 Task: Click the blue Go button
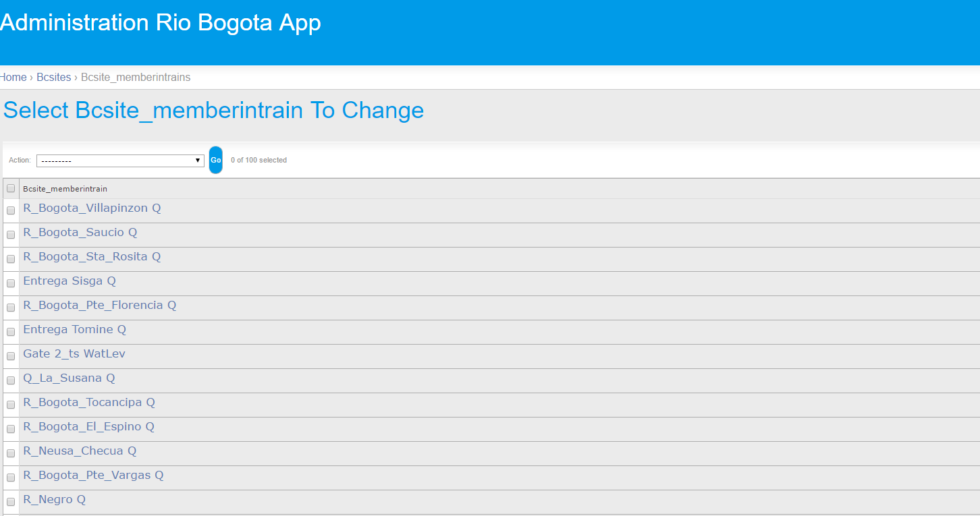pos(215,160)
